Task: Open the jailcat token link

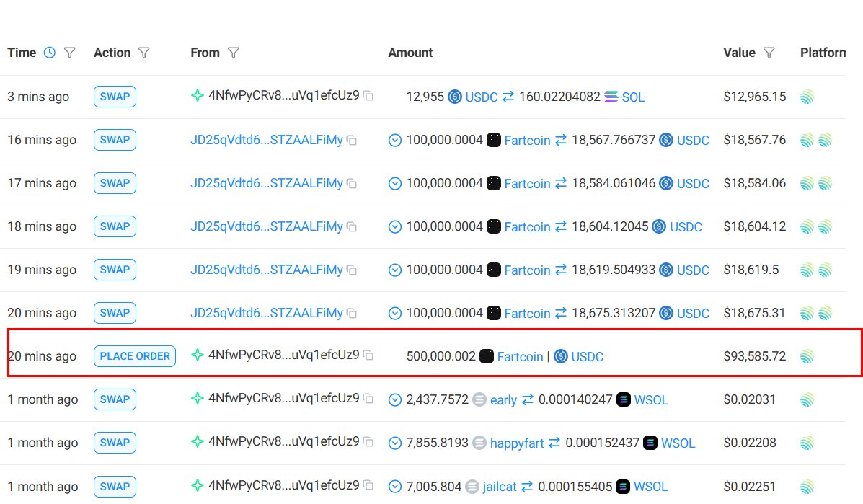Action: [x=499, y=487]
